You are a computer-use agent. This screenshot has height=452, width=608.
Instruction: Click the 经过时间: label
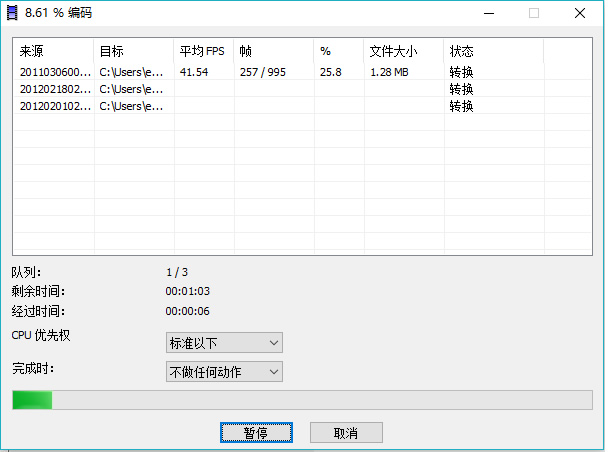38,311
